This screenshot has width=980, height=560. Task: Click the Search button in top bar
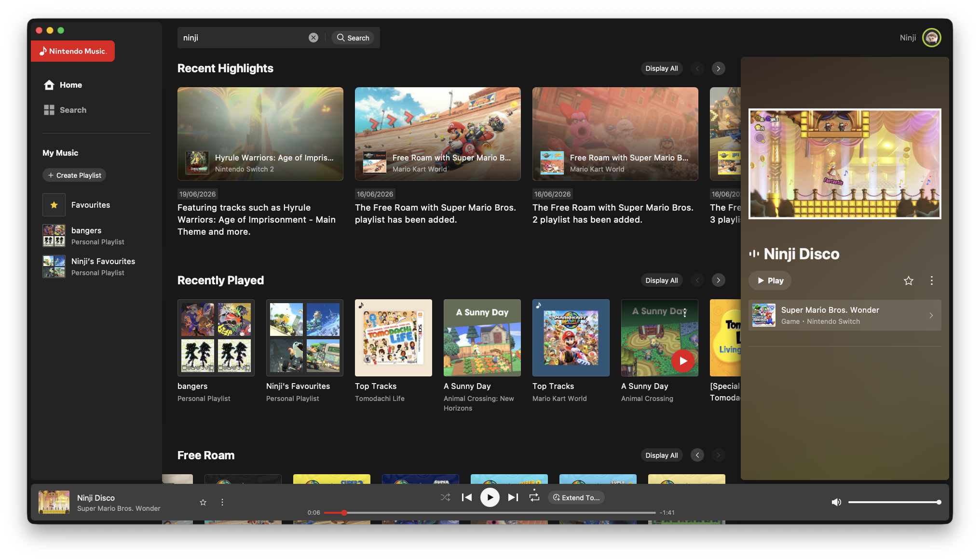(353, 38)
